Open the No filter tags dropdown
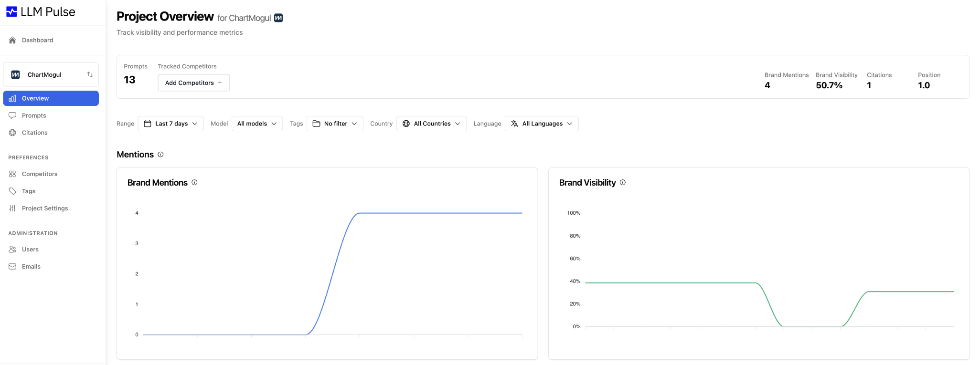 335,124
